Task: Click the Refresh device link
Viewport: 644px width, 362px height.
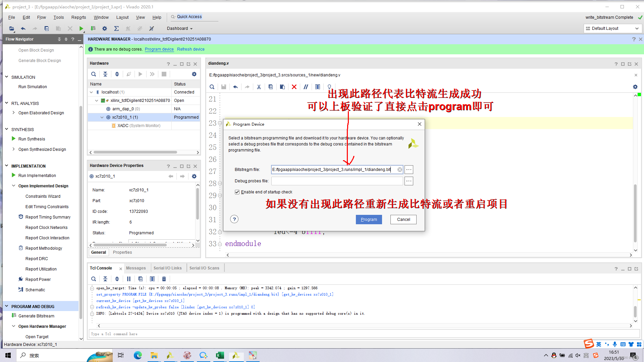Action: tap(191, 49)
